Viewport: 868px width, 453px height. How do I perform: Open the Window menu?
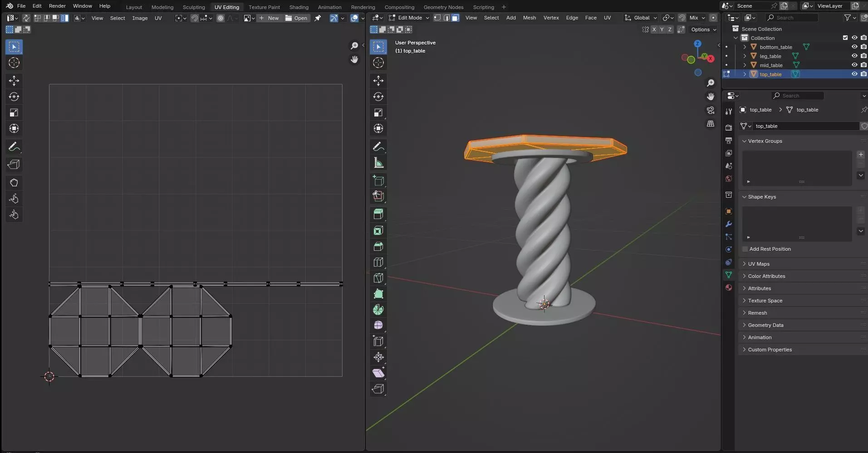(83, 6)
